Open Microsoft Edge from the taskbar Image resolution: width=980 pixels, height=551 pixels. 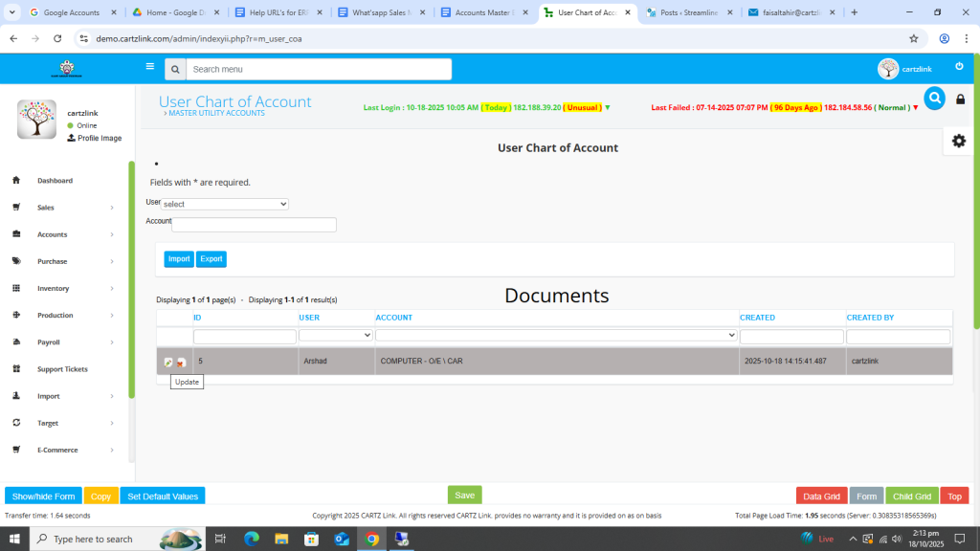(252, 539)
